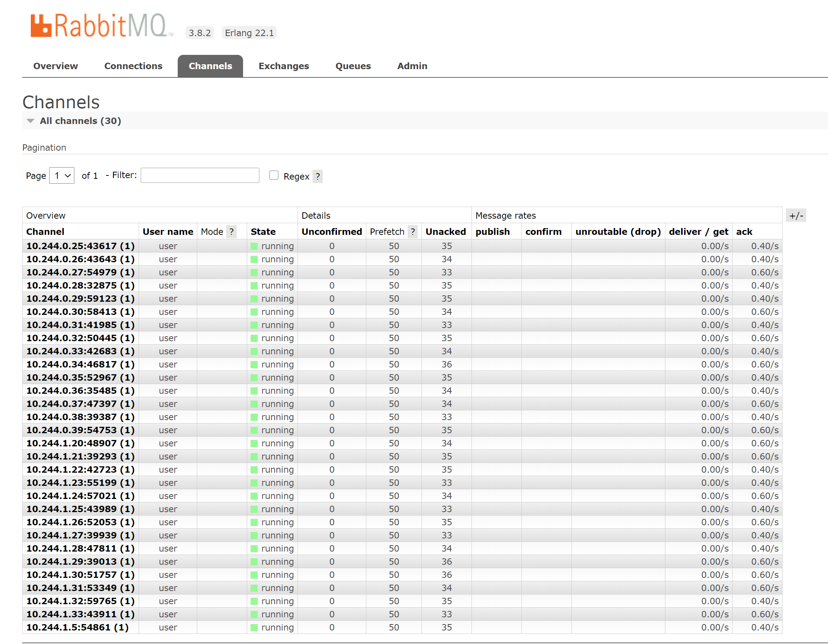The width and height of the screenshot is (828, 644).
Task: Sort by unroutable (drop) column header
Action: (x=618, y=232)
